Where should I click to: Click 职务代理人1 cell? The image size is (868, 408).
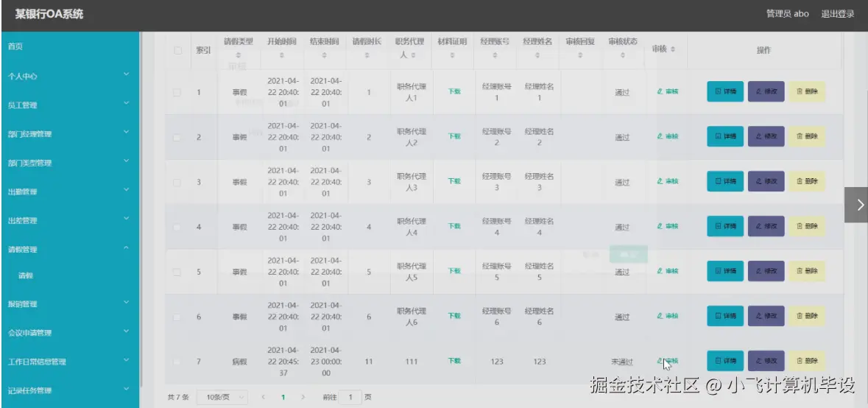click(x=412, y=92)
